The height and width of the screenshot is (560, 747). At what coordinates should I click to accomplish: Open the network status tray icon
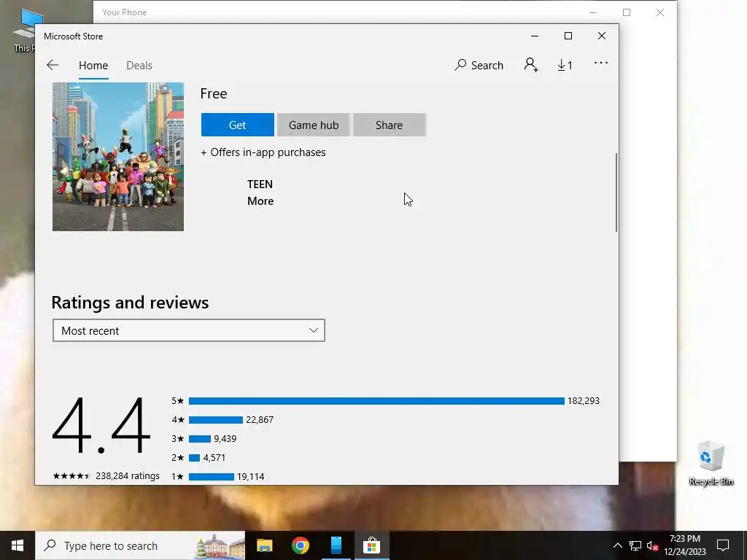pos(635,545)
